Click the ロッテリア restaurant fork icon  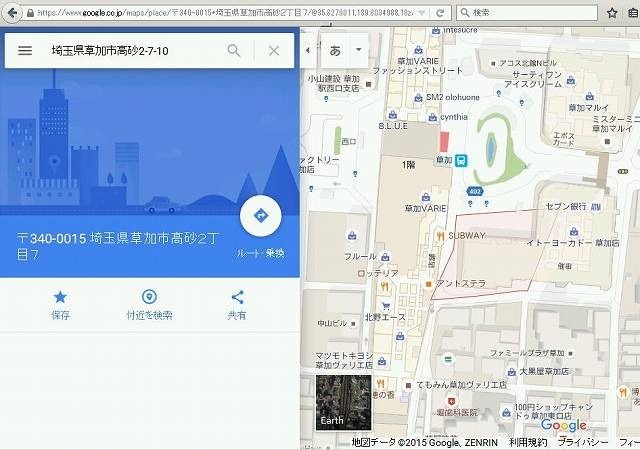384,286
